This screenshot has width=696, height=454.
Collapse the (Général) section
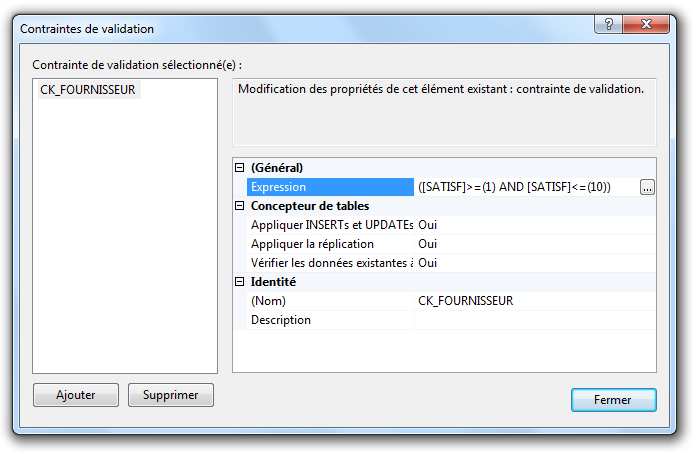(239, 168)
